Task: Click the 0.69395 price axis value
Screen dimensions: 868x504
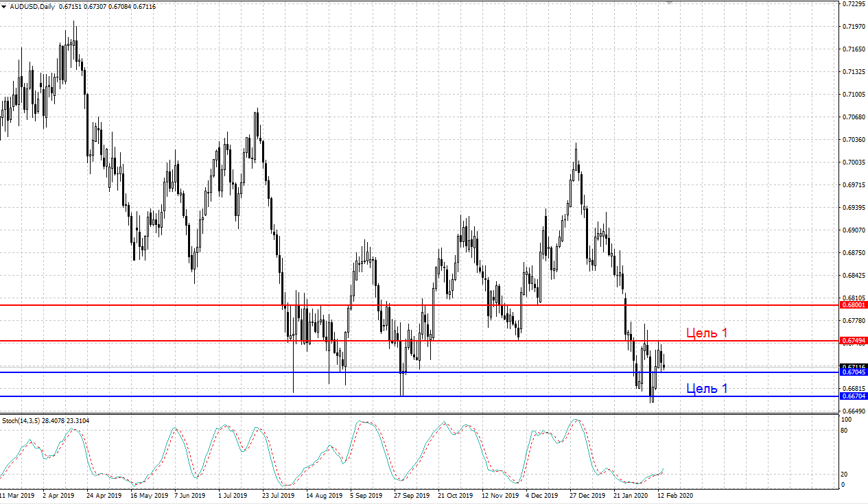Action: [x=854, y=208]
